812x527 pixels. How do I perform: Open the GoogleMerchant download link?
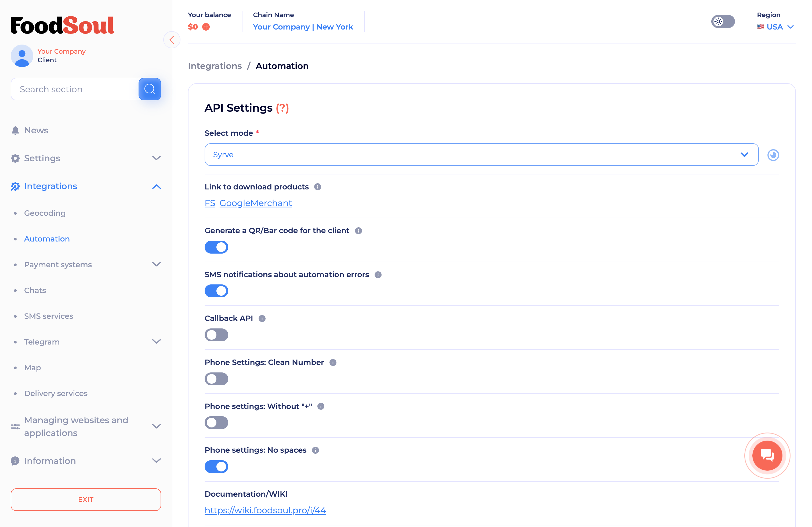pos(256,203)
